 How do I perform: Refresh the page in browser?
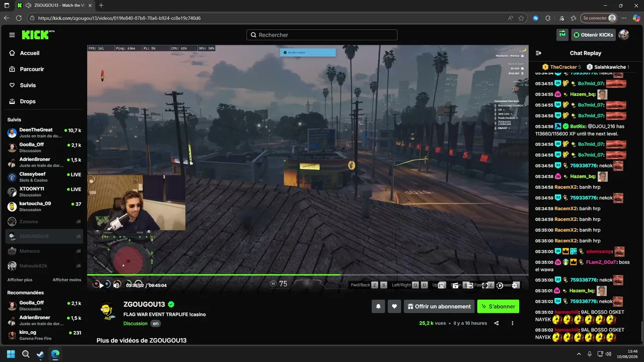coord(19,18)
